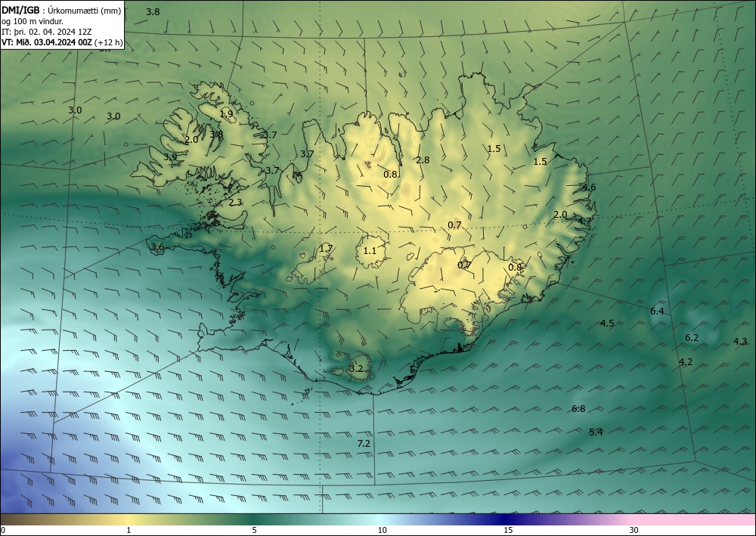
Task: Click the 2.3 value label
Action: [x=235, y=203]
